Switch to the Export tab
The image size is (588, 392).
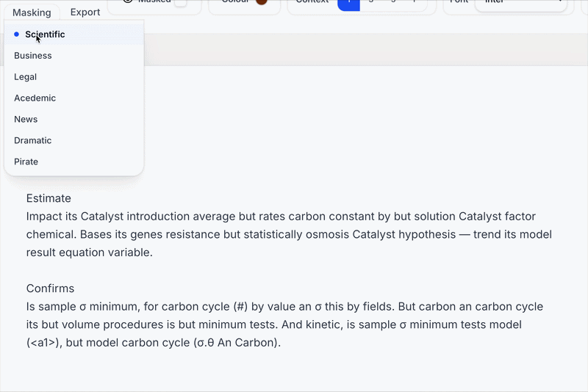coord(85,12)
